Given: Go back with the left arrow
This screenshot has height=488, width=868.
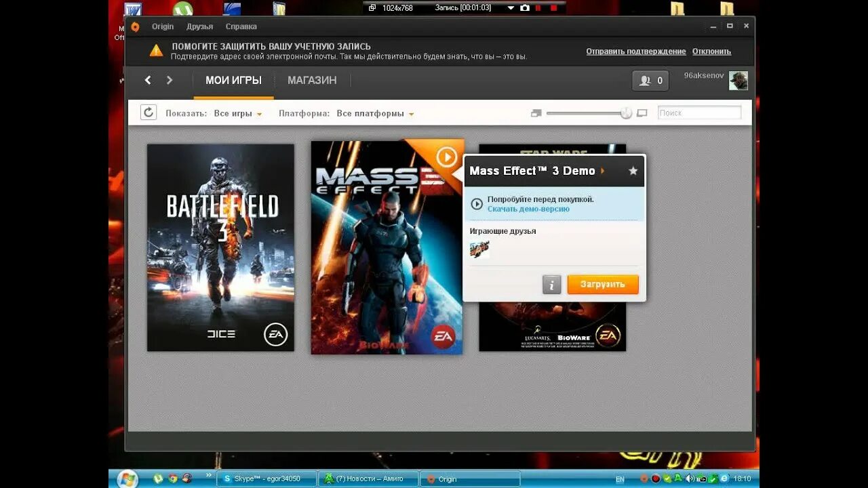Looking at the screenshot, I should 148,80.
